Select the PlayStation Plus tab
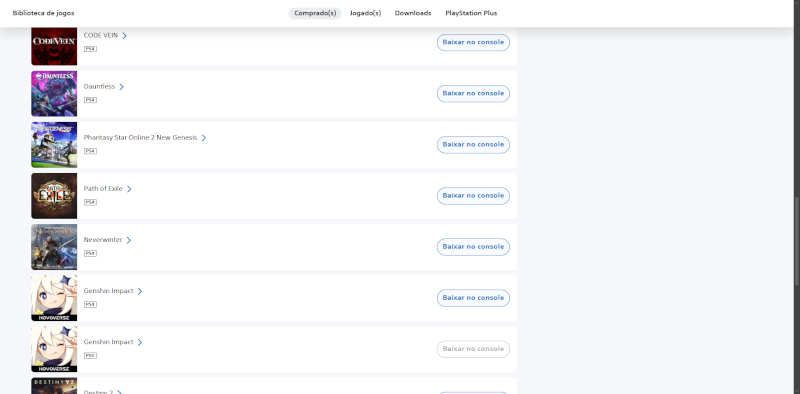Viewport: 800px width, 394px height. pyautogui.click(x=471, y=13)
